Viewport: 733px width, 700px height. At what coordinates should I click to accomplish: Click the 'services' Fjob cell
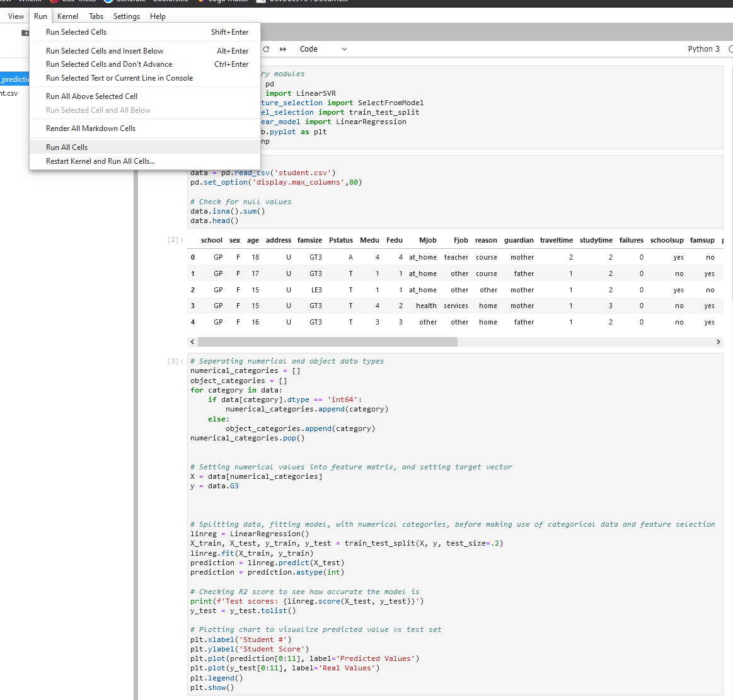(x=456, y=306)
